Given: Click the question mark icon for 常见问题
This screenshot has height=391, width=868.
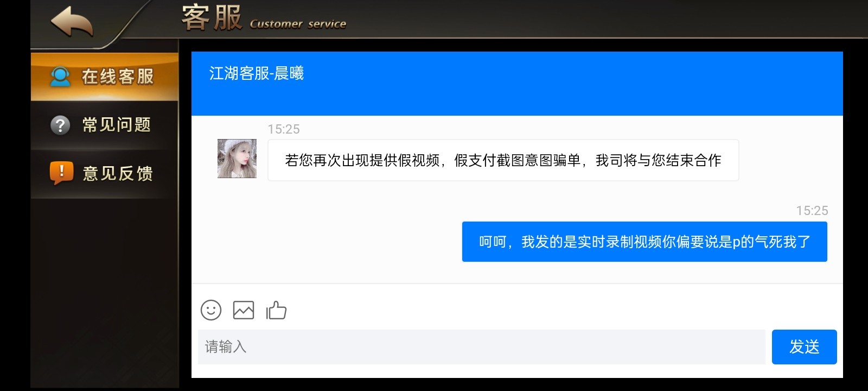Looking at the screenshot, I should pos(60,125).
